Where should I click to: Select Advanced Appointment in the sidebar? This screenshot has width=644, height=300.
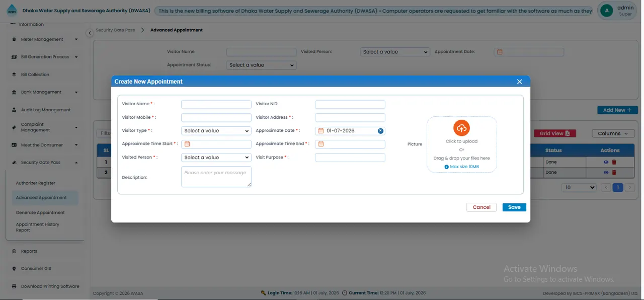[45, 198]
